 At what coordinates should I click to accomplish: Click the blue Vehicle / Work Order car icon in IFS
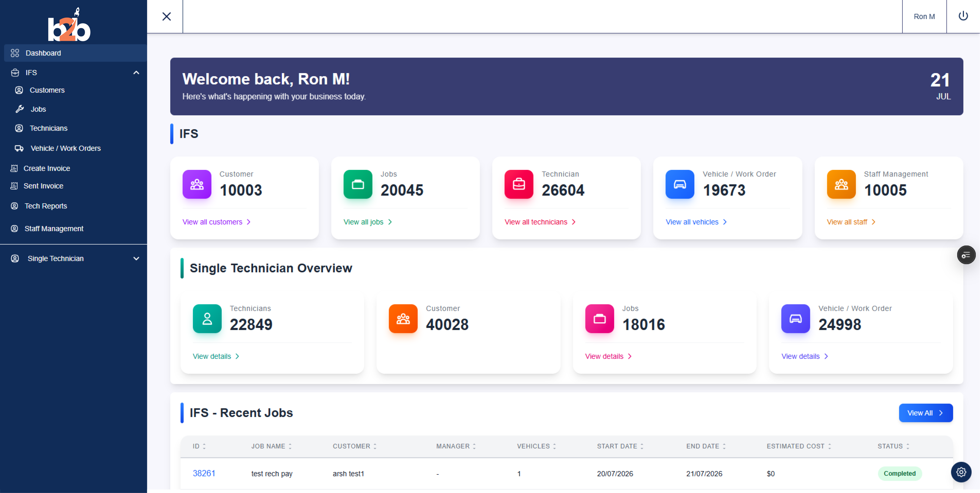click(680, 184)
